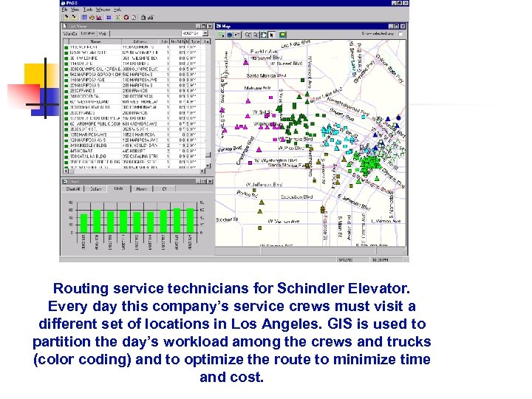Viewport: 532px width, 399px height.
Task: Click the third Map toolbar icon with dots
Action: (237, 35)
